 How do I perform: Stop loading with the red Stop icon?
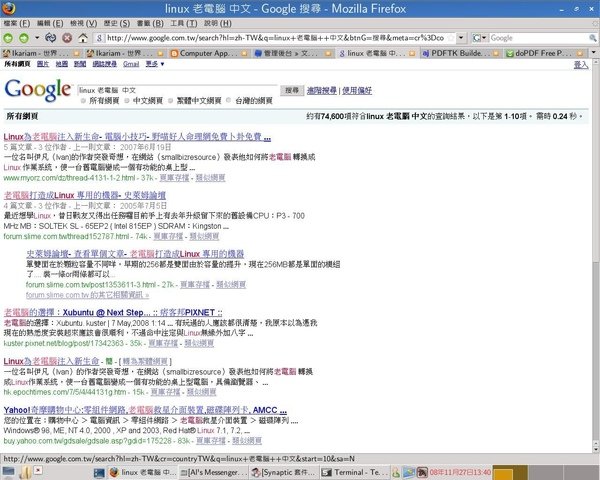pos(67,38)
